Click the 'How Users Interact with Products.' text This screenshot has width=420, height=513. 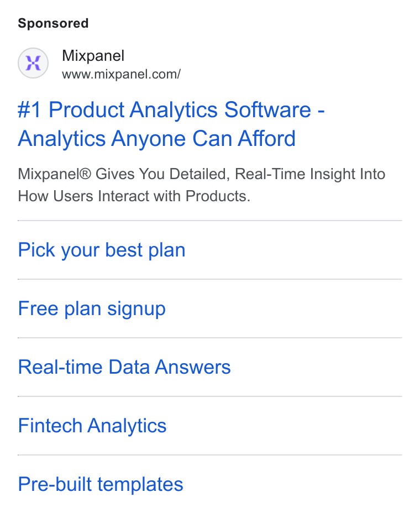point(134,196)
